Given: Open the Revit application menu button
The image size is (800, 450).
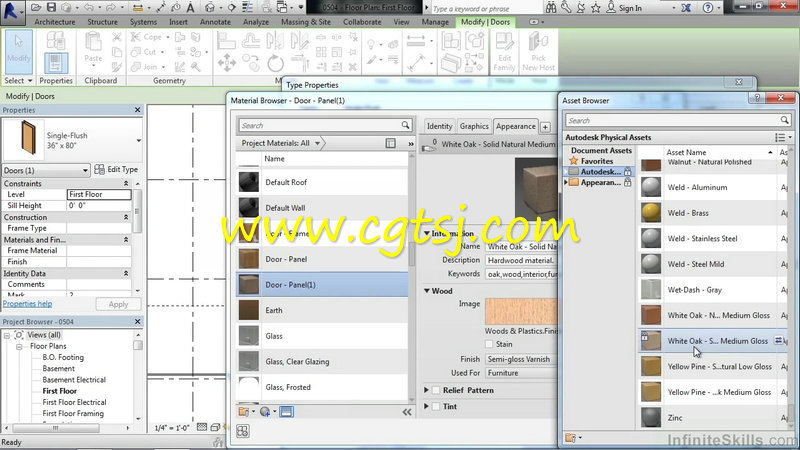Looking at the screenshot, I should 12,11.
